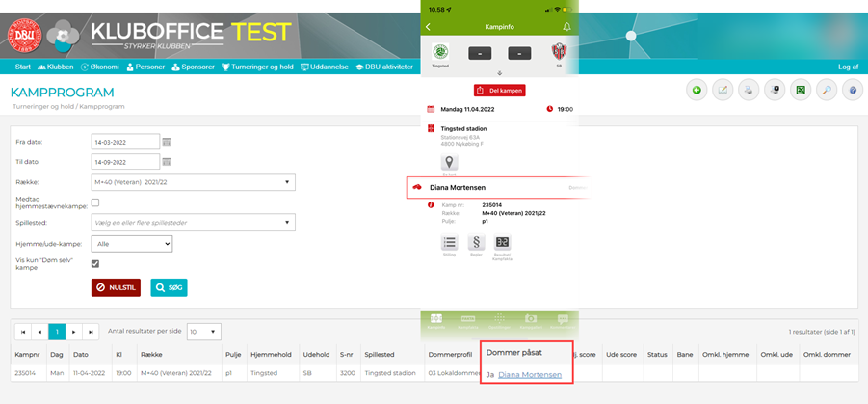Open the Spillested selection dropdown
Viewport: 868px width, 404px height.
(193, 223)
